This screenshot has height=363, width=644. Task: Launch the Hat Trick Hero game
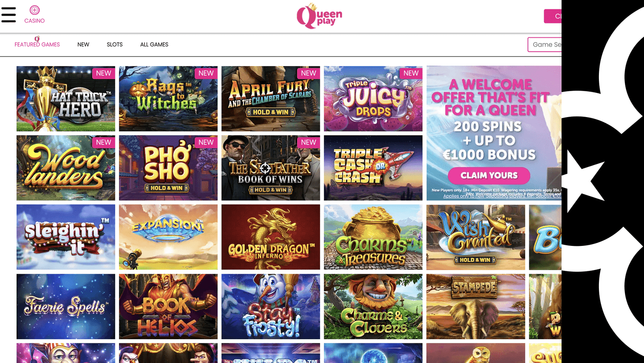[66, 99]
